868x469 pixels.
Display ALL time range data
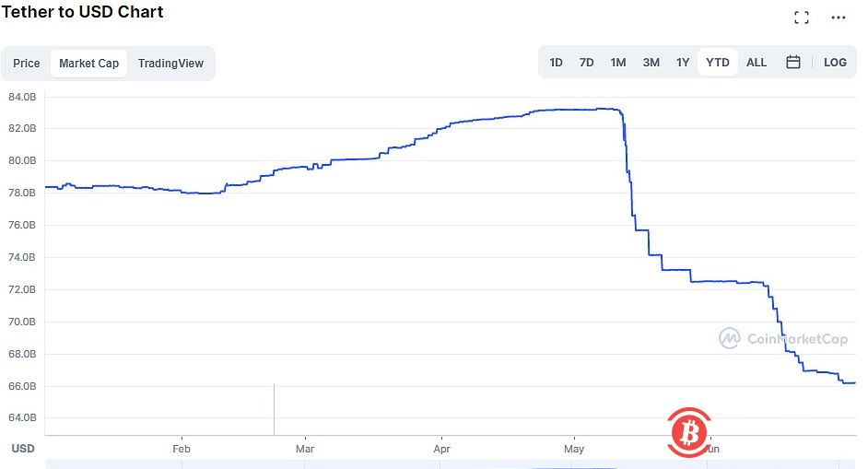click(756, 63)
